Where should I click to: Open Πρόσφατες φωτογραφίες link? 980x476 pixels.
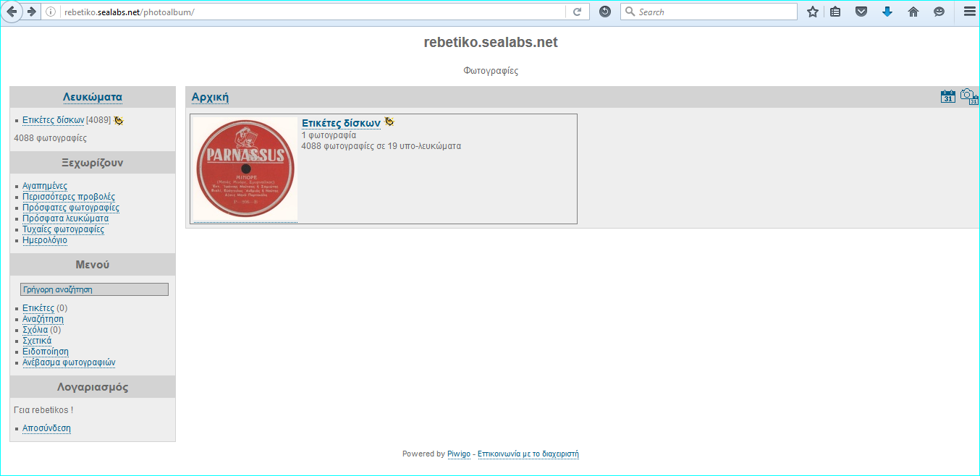71,208
